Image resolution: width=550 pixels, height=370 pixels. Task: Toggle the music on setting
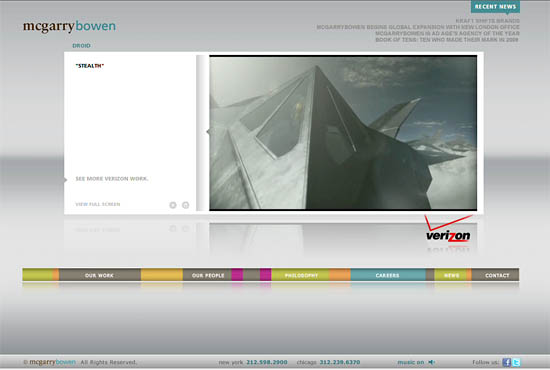coord(410,362)
